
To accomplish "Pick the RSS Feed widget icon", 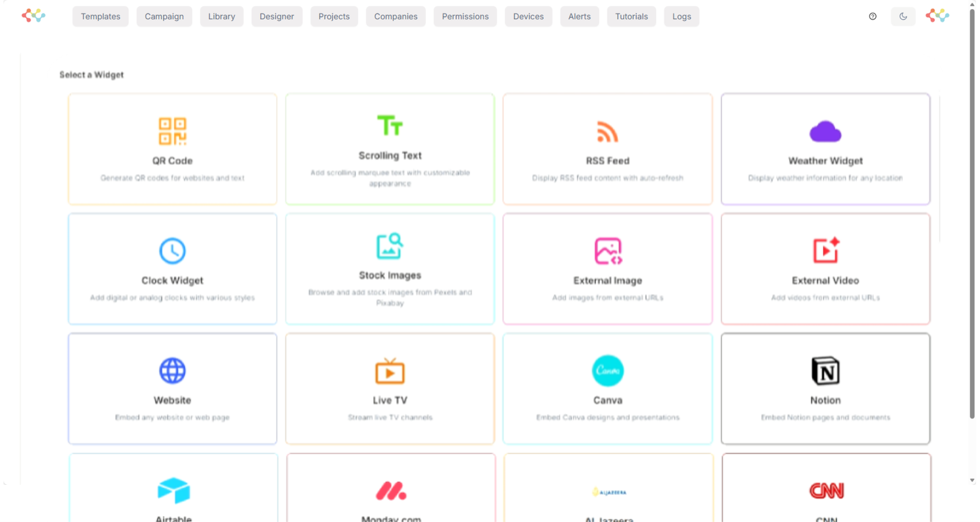I will 607,131.
